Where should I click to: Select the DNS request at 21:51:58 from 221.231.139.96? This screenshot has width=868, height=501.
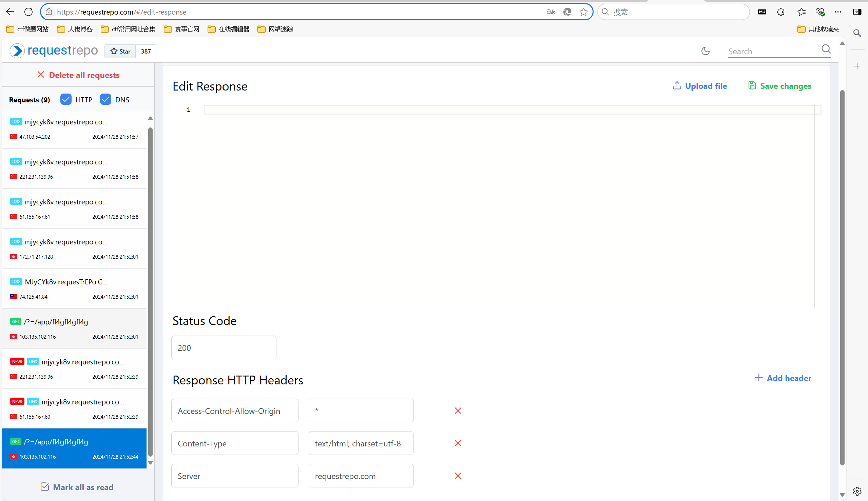pyautogui.click(x=74, y=168)
